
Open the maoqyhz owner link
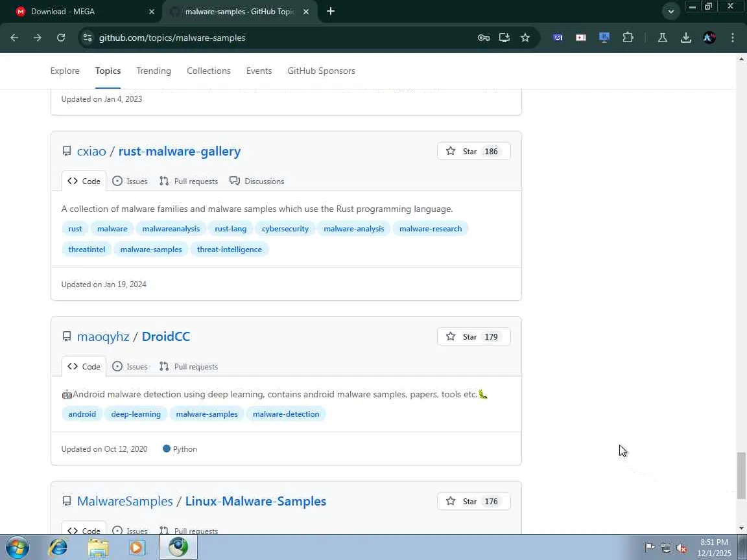tap(103, 336)
